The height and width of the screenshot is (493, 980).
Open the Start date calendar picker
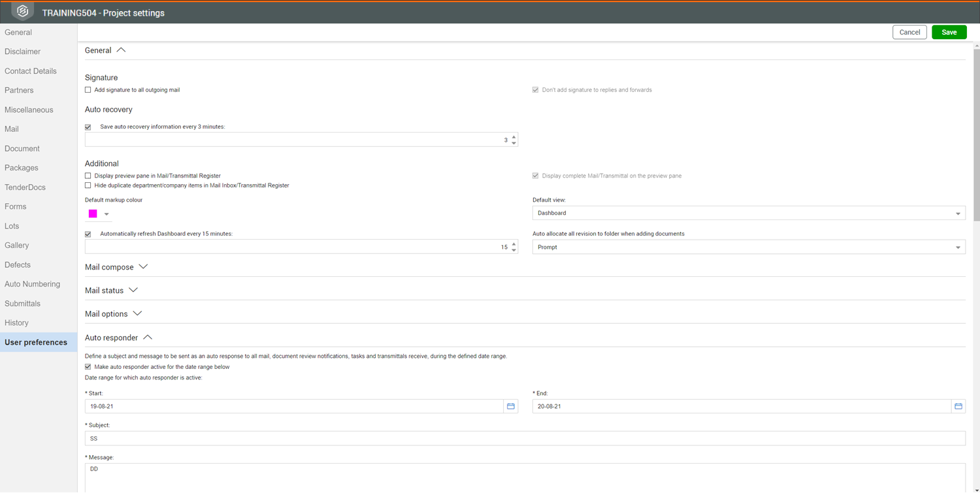coord(511,406)
